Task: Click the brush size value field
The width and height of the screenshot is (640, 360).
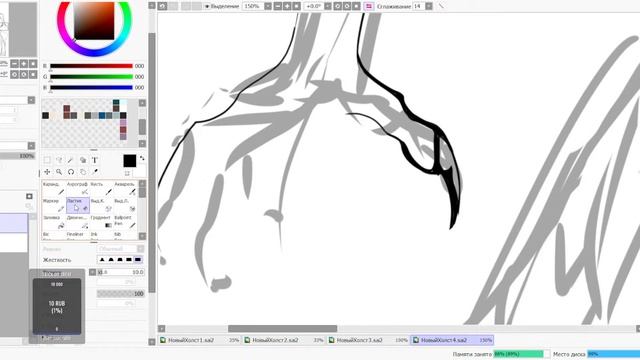Action: coord(121,272)
